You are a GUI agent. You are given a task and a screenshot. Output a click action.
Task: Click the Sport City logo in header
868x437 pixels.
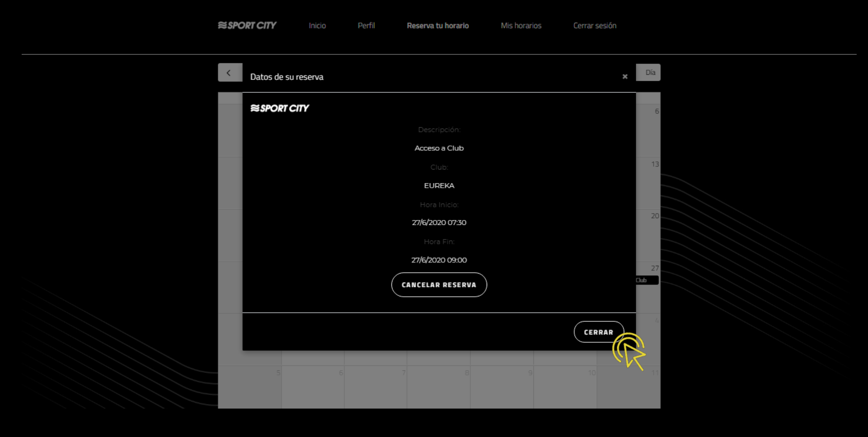(x=247, y=25)
